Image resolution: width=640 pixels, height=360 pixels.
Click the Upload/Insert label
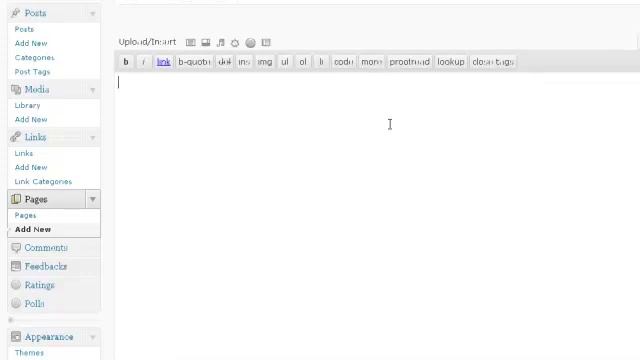click(x=147, y=42)
